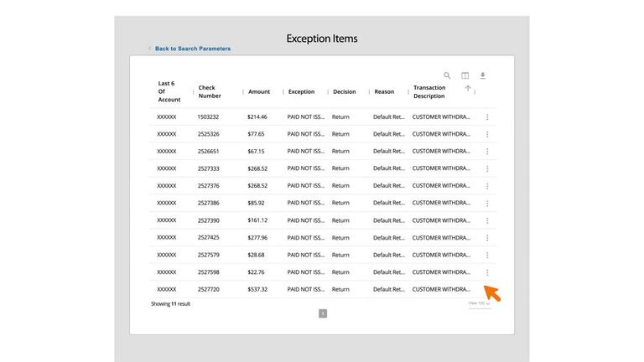Sort by Check Number column header
Screen dimensions: 644x362
click(x=210, y=91)
